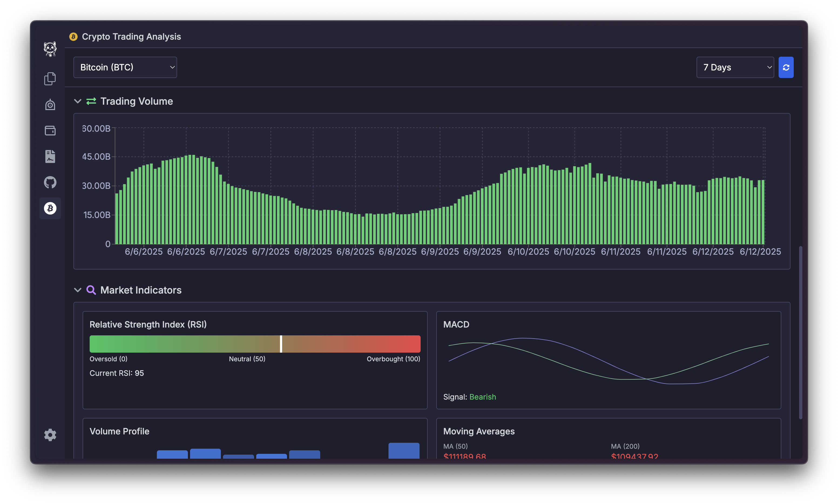Open the Bitcoin (BTC) coin dropdown

point(125,67)
